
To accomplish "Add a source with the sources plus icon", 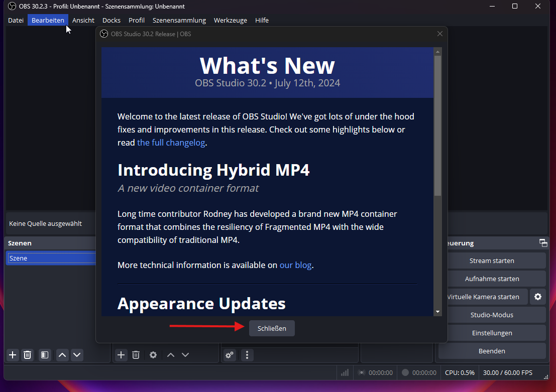I will tap(121, 355).
